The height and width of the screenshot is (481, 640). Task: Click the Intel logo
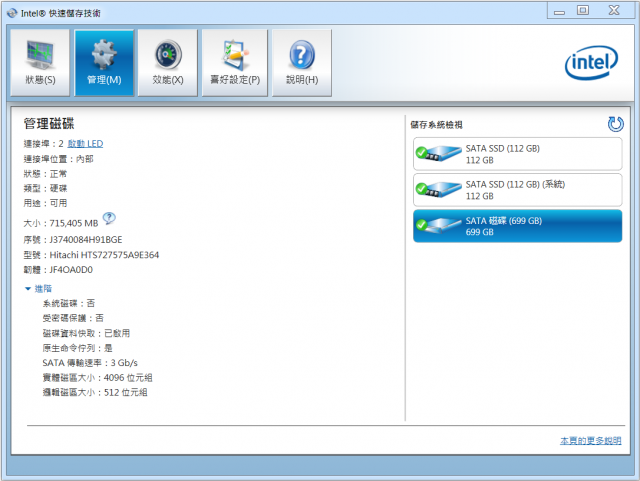click(x=591, y=62)
